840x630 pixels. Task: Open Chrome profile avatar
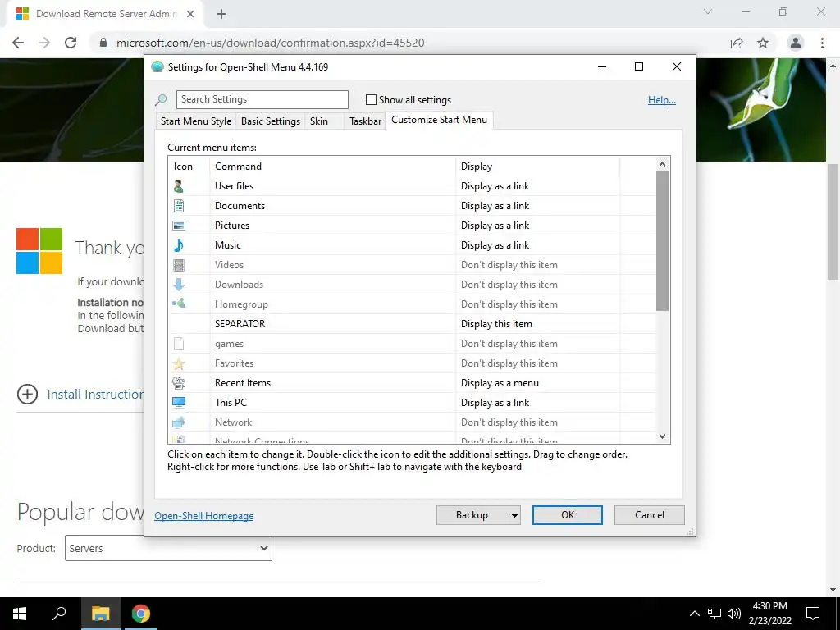[796, 43]
